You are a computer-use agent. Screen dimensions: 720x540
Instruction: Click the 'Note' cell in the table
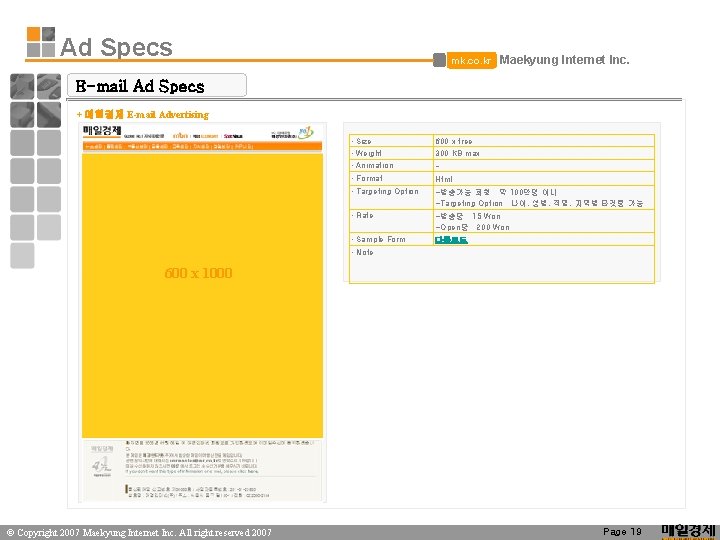point(502,264)
